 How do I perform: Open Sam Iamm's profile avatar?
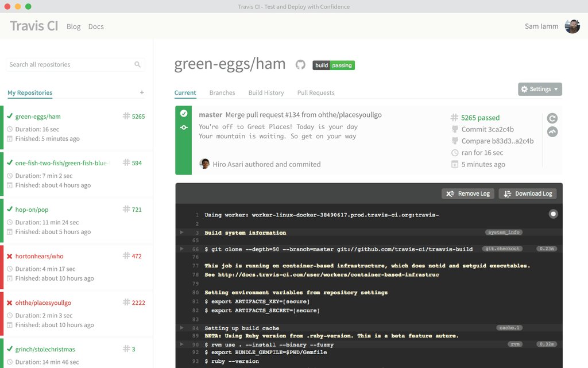pos(572,26)
